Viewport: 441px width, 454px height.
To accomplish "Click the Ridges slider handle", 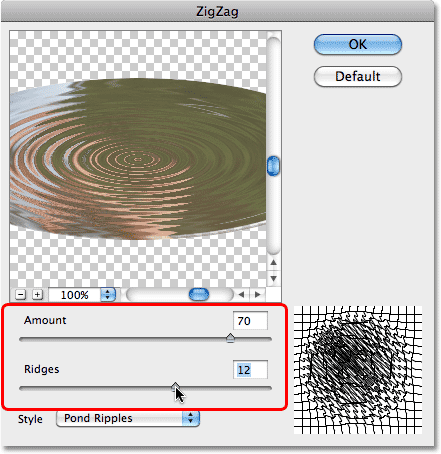I will [175, 387].
